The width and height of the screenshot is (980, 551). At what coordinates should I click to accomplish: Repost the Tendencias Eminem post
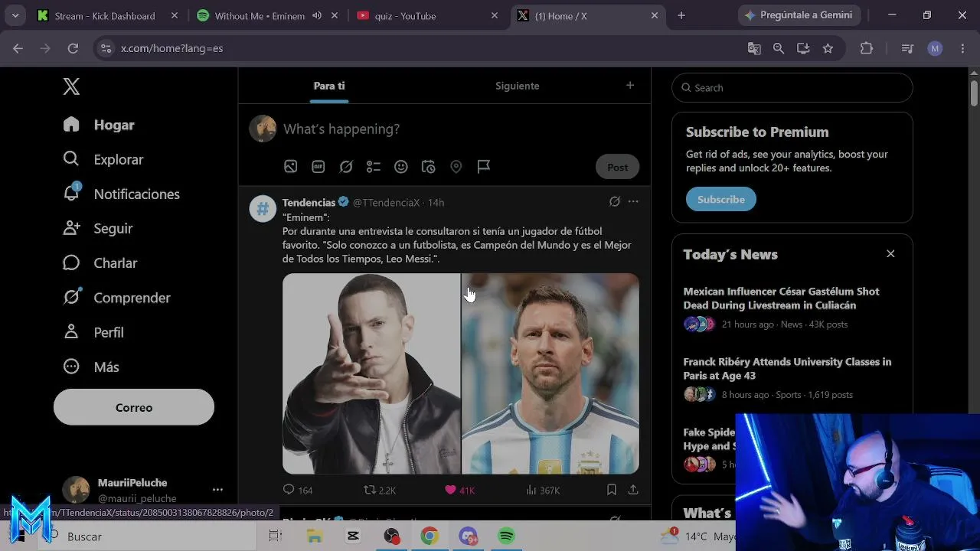point(380,490)
